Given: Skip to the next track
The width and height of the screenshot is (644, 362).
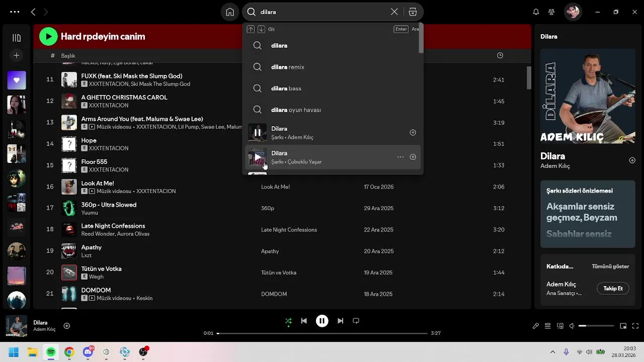Looking at the screenshot, I should click(340, 321).
